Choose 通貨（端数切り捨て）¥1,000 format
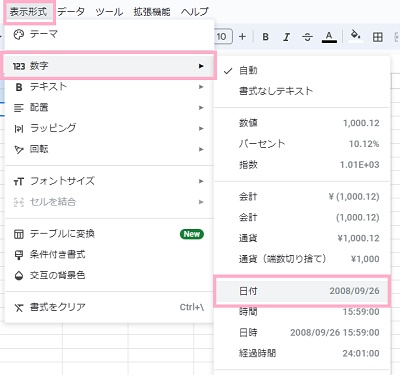400x376 pixels. tap(302, 259)
